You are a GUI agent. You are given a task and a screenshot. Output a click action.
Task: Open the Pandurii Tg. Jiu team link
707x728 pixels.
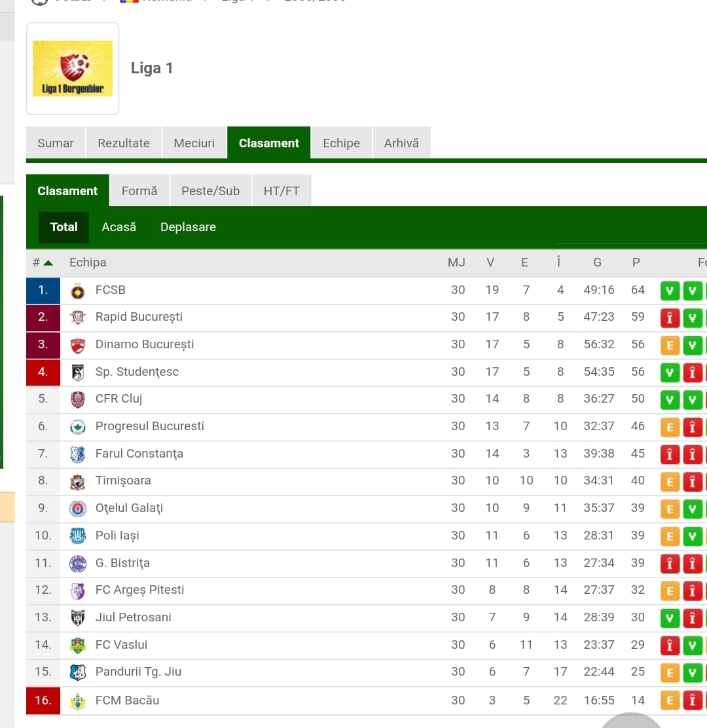(x=138, y=672)
